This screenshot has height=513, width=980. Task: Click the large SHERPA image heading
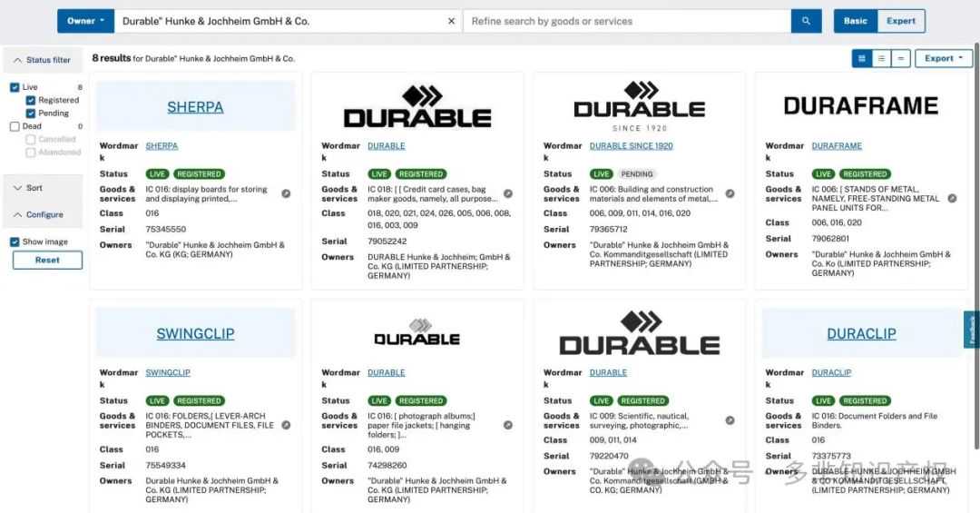click(195, 107)
